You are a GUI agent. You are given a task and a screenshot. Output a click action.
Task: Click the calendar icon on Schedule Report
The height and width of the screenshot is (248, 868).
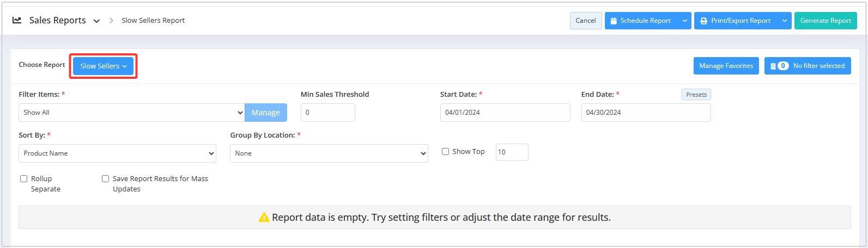click(614, 21)
